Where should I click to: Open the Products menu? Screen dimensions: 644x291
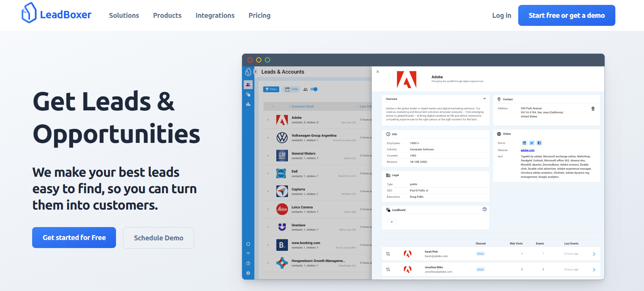tap(167, 15)
